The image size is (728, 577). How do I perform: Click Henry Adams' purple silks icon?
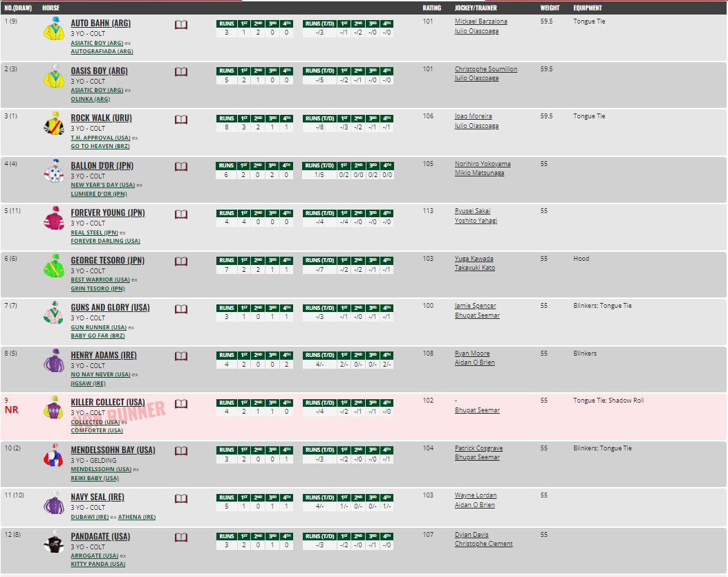point(54,360)
